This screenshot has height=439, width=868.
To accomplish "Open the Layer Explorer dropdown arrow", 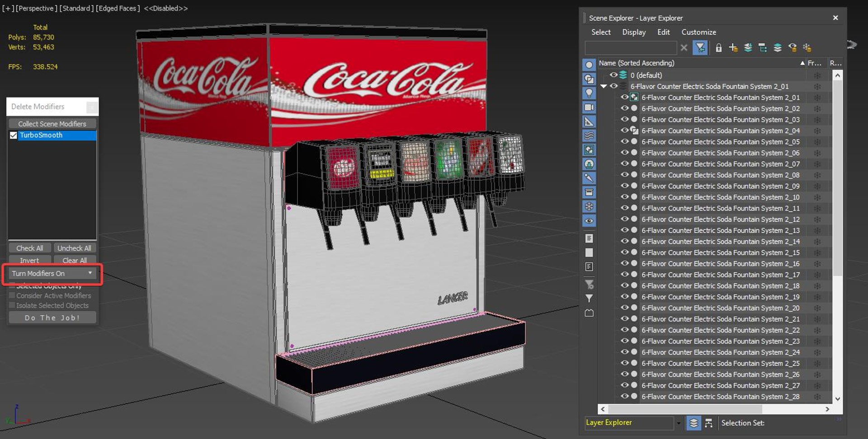I will click(678, 423).
